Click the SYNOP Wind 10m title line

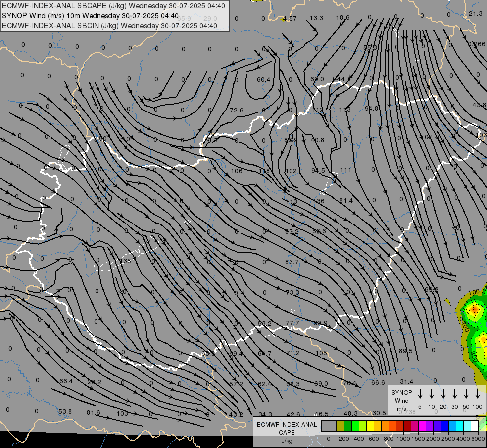(x=90, y=16)
